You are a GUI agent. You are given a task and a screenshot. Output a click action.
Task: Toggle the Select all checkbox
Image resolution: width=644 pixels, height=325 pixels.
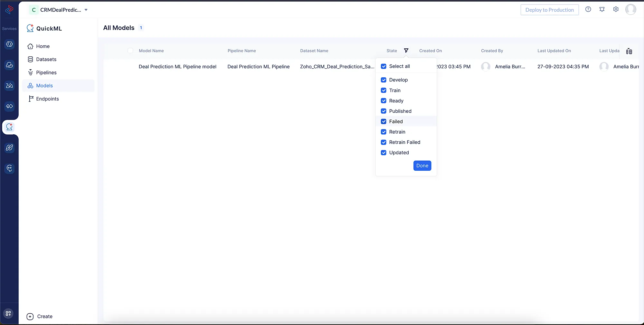[x=384, y=66]
